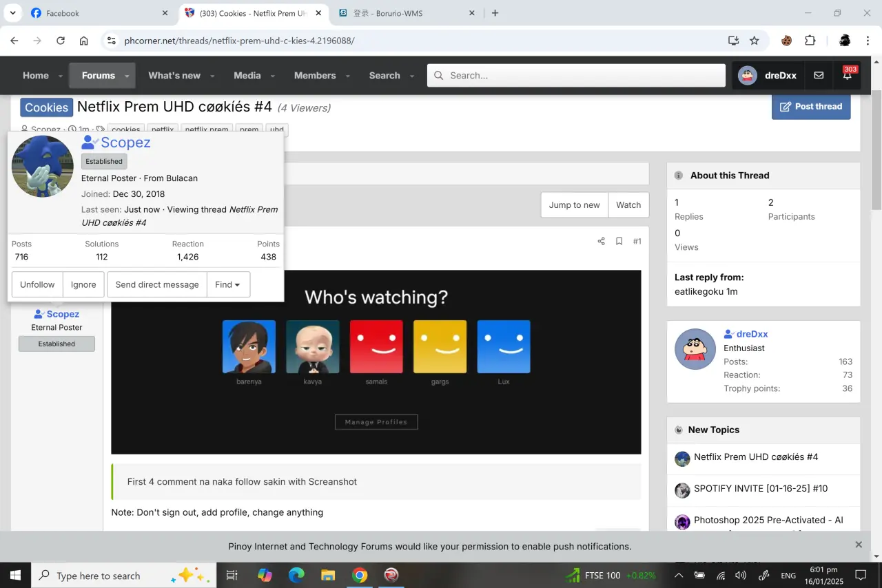Open the Copilot icon on the taskbar
Viewport: 882px width, 588px height.
[265, 575]
